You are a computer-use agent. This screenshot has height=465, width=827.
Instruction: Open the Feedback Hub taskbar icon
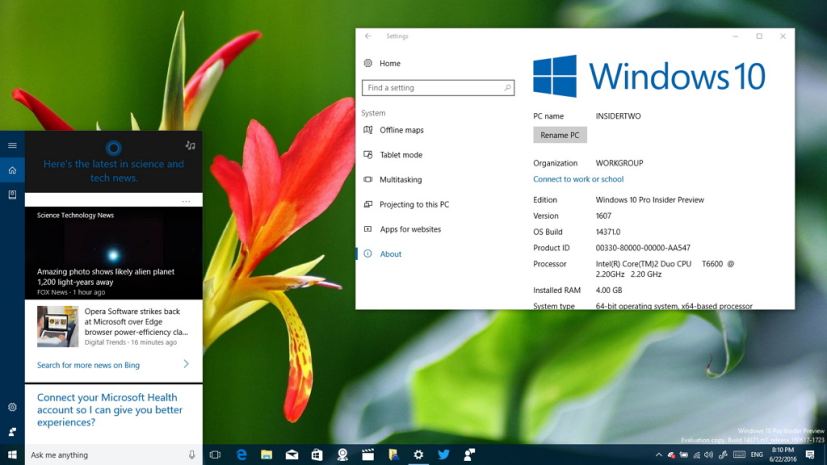[469, 454]
